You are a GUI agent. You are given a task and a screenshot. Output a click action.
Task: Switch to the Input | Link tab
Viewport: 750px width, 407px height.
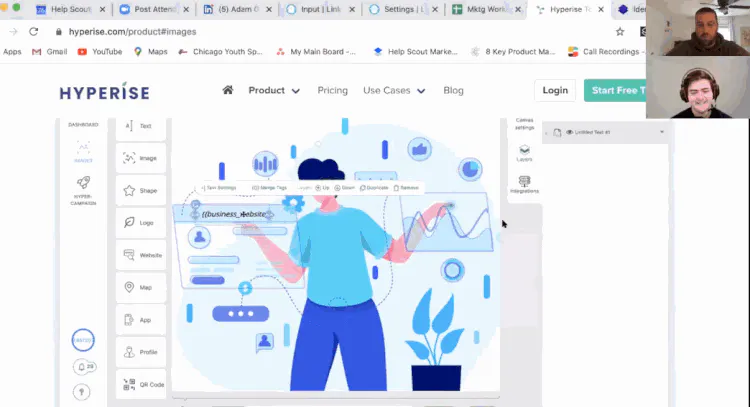[x=320, y=9]
